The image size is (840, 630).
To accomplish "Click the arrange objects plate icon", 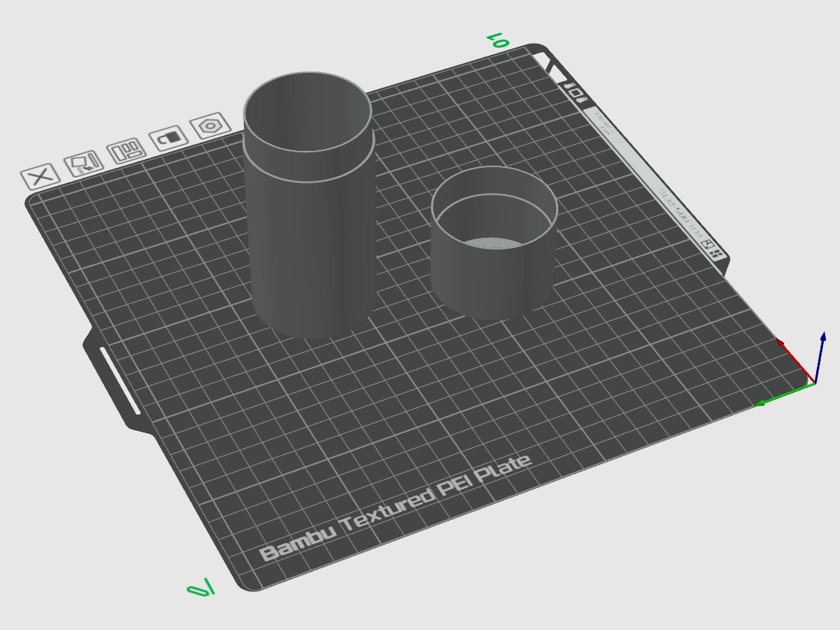I will [126, 151].
